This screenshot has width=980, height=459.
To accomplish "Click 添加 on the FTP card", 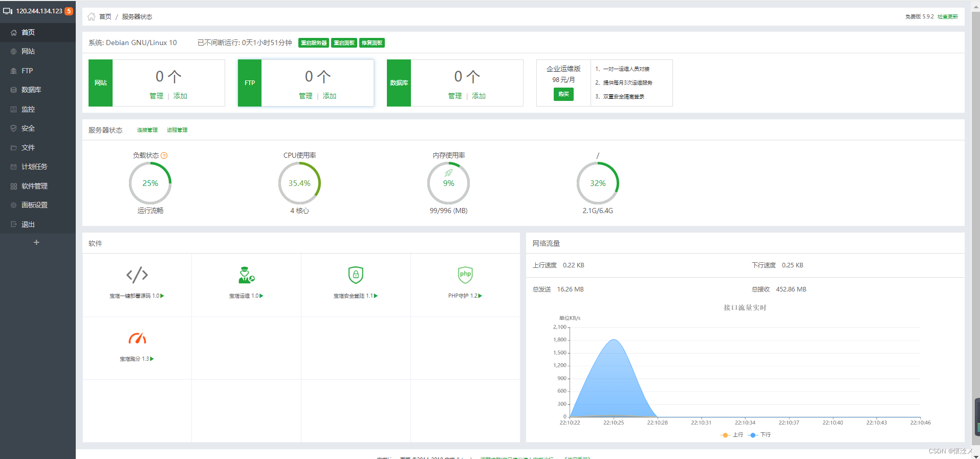I will [x=330, y=96].
